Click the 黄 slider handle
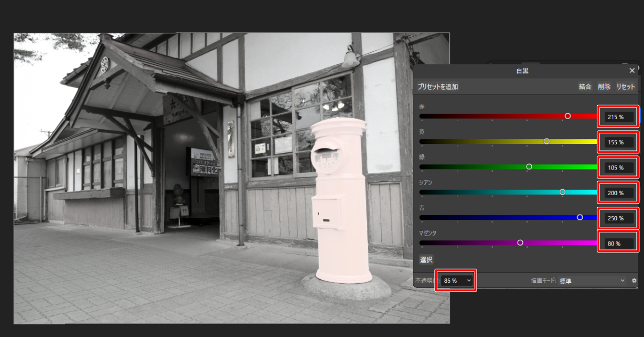 pyautogui.click(x=546, y=141)
